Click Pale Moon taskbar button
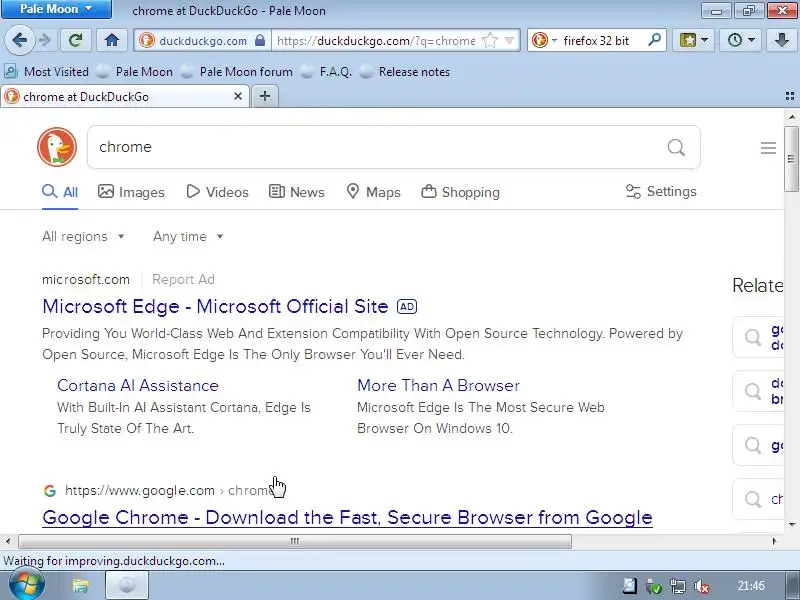Screen dimensions: 800x600 127,585
